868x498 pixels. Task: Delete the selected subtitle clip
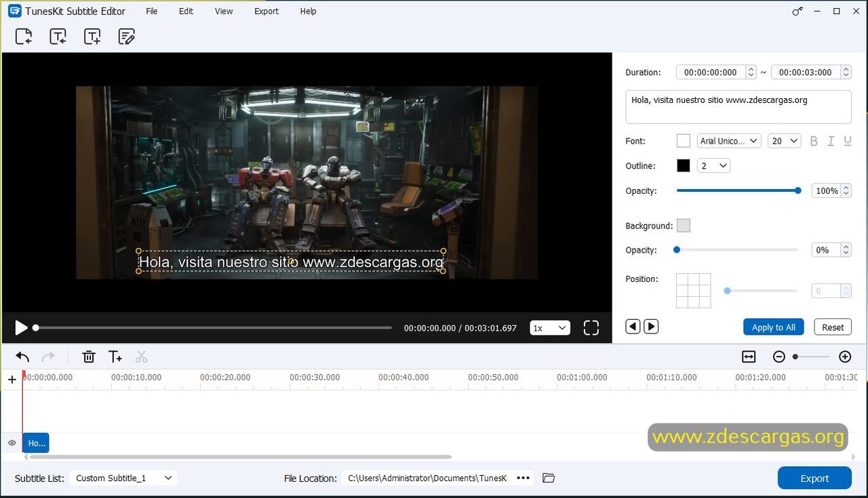[89, 356]
